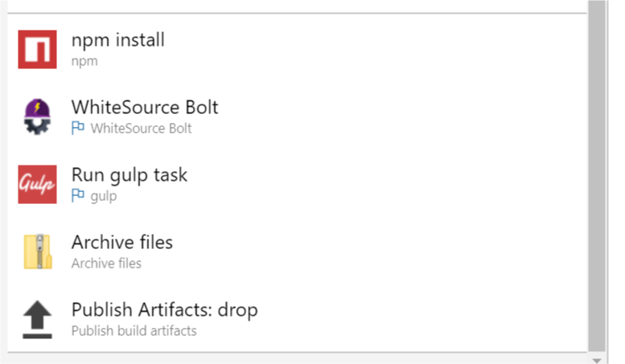
Task: Select the Run gulp task title
Action: click(130, 175)
